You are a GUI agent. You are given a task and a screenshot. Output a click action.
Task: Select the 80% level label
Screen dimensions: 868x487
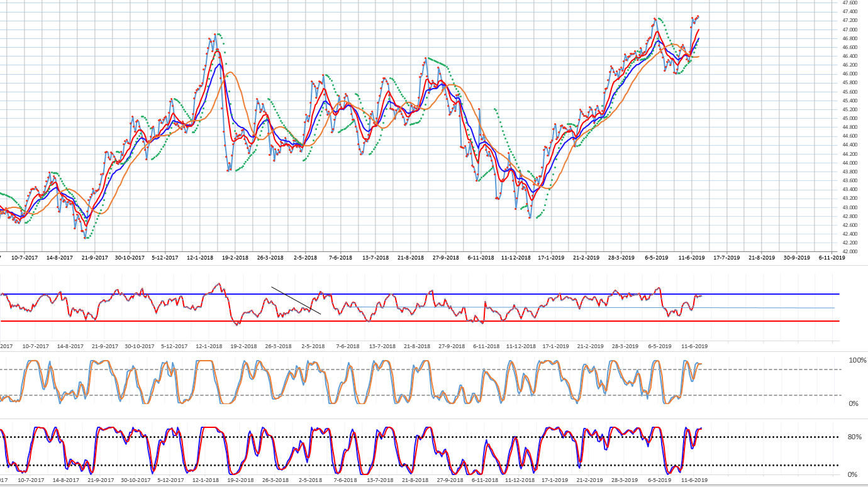(855, 437)
